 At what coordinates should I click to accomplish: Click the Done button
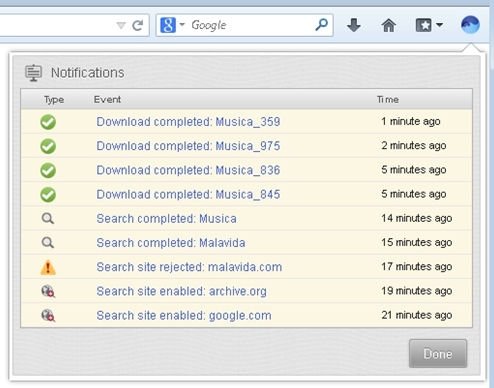[x=438, y=354]
